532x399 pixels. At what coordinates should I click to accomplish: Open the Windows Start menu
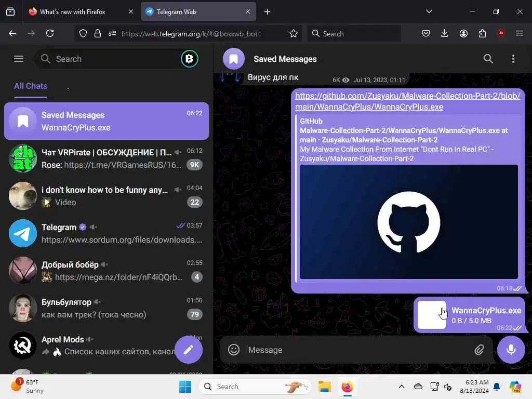(185, 387)
